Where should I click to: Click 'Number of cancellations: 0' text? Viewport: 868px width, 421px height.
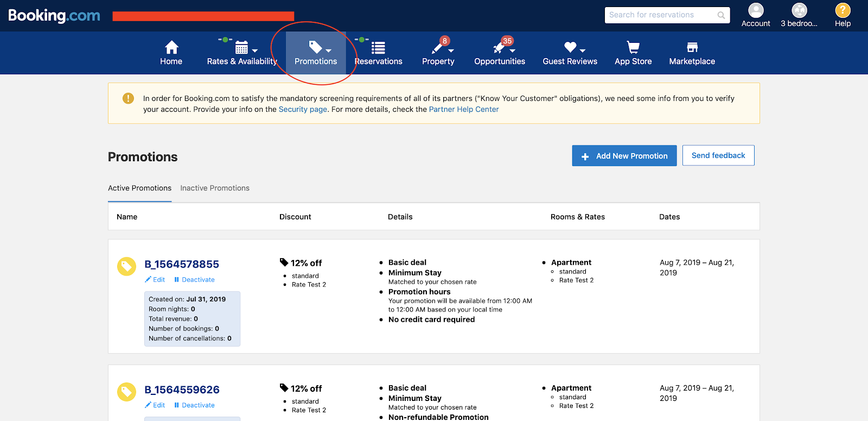(190, 338)
